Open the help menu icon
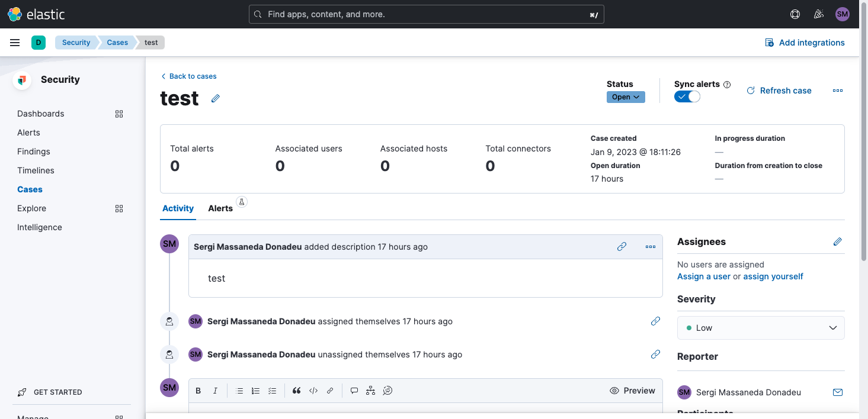This screenshot has height=419, width=868. coord(795,14)
